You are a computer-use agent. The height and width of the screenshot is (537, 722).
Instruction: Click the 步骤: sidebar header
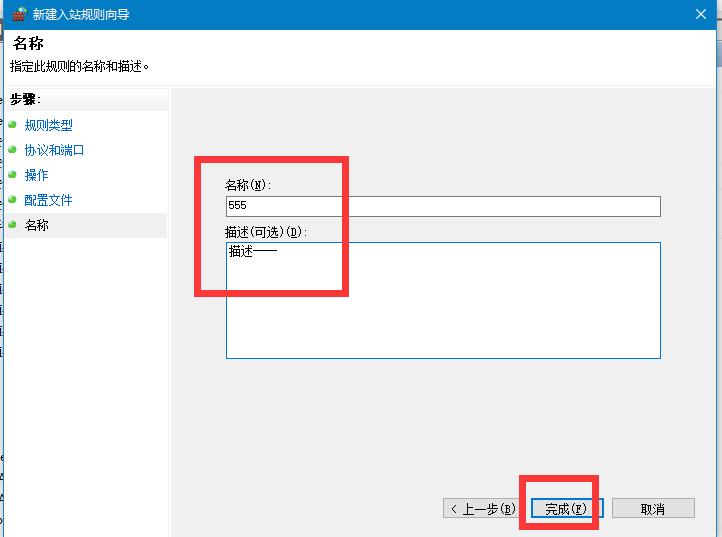click(x=25, y=99)
